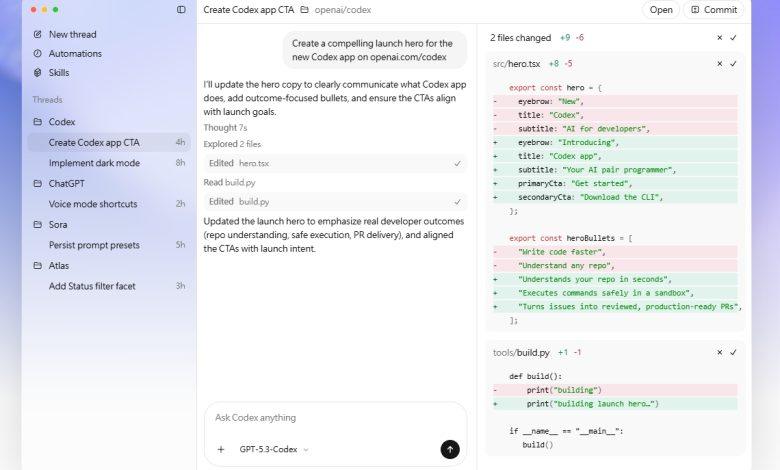Viewport: 780px width, 470px height.
Task: Discard all changes with 2 files changed X
Action: click(719, 38)
